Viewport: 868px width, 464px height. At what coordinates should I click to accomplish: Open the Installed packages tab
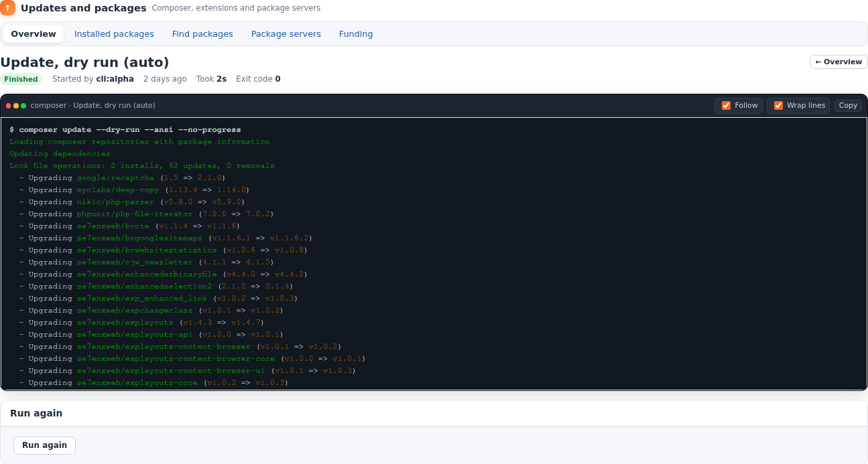114,34
